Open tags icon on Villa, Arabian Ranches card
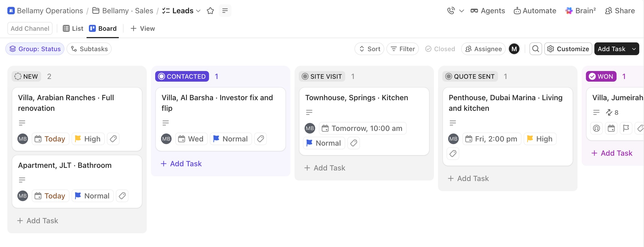The height and width of the screenshot is (247, 644). click(x=113, y=139)
